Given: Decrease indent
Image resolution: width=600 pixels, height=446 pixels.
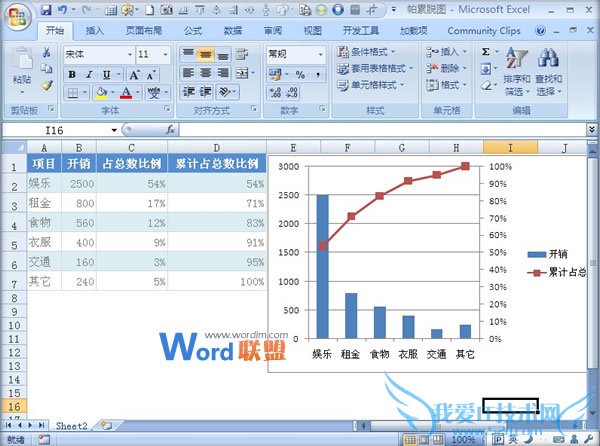Looking at the screenshot, I should pyautogui.click(x=189, y=92).
